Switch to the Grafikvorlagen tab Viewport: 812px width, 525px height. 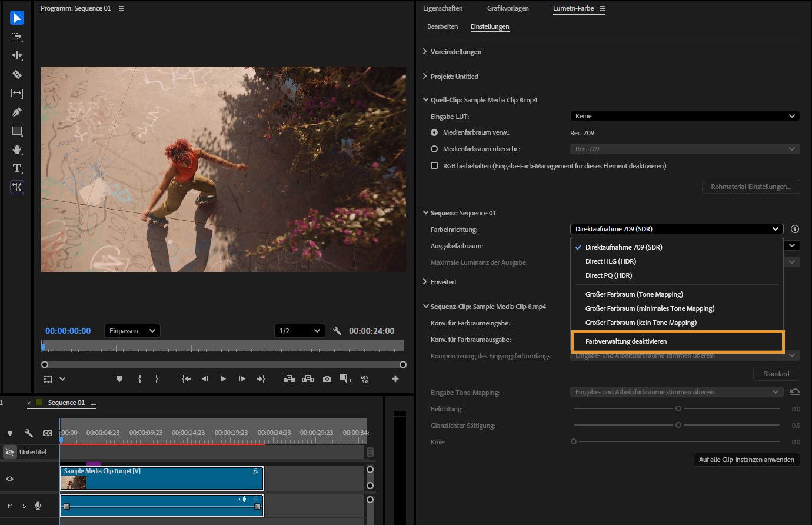tap(508, 8)
